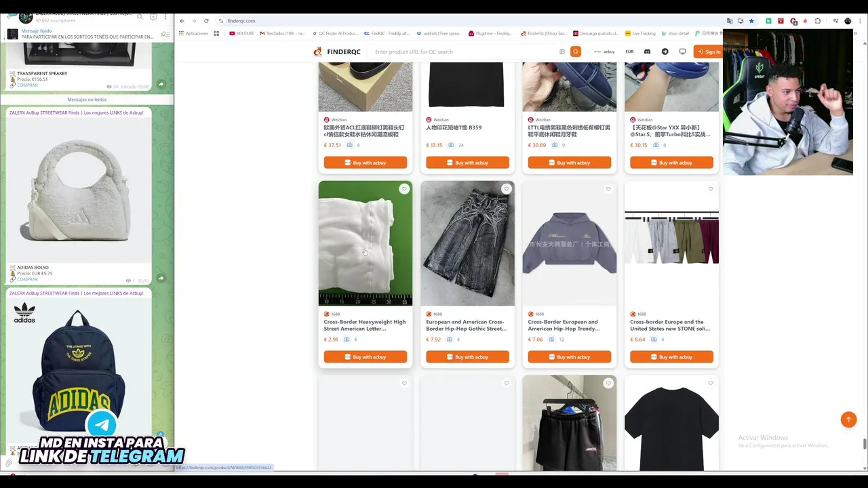Click the Sign In button
This screenshot has height=488, width=868.
point(708,52)
